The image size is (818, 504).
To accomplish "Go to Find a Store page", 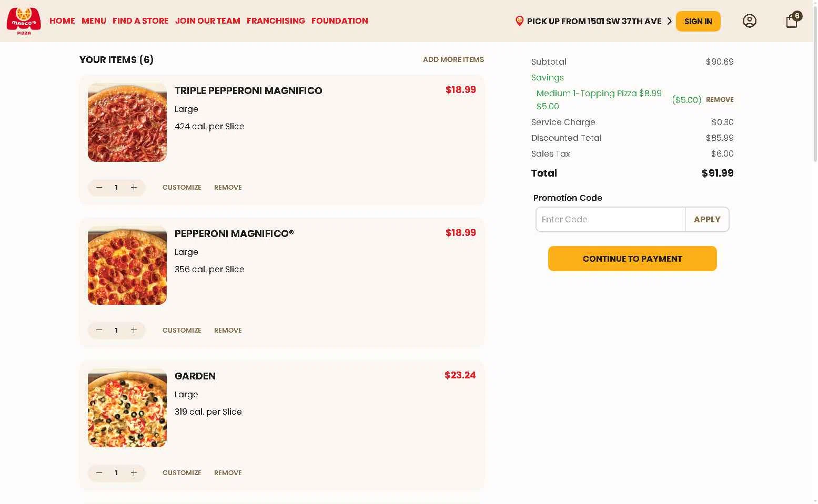I will 140,21.
